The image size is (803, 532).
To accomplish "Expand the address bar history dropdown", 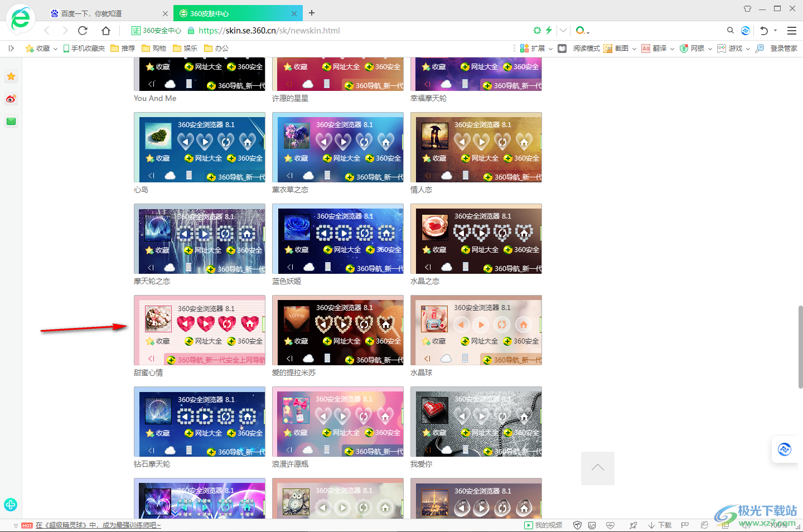I will [563, 31].
